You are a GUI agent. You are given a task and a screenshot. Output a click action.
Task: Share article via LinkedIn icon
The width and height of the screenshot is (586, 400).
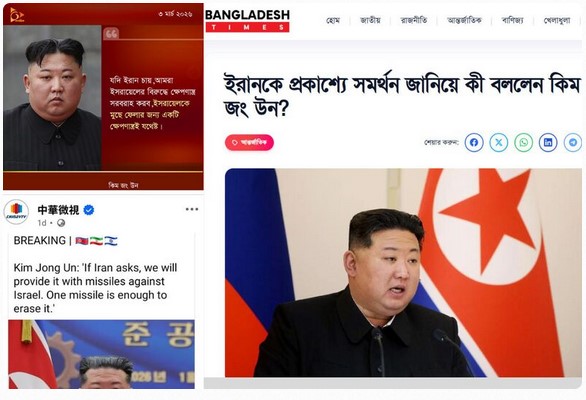click(548, 142)
